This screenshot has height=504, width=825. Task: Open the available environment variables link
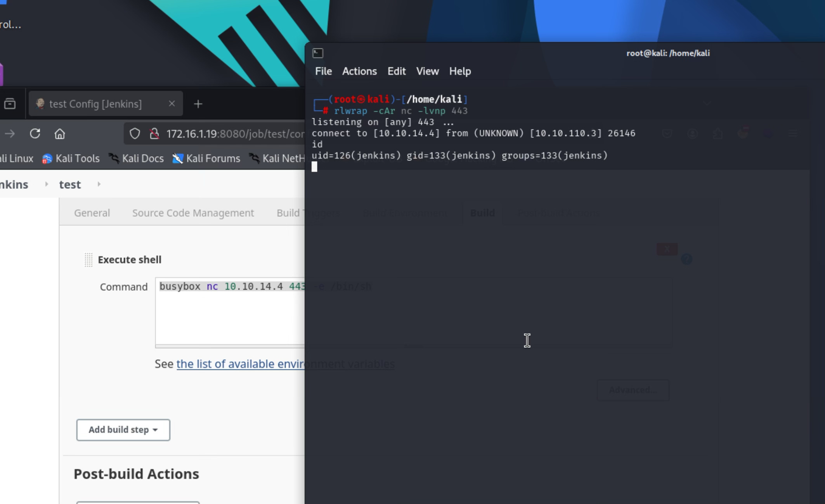(240, 364)
